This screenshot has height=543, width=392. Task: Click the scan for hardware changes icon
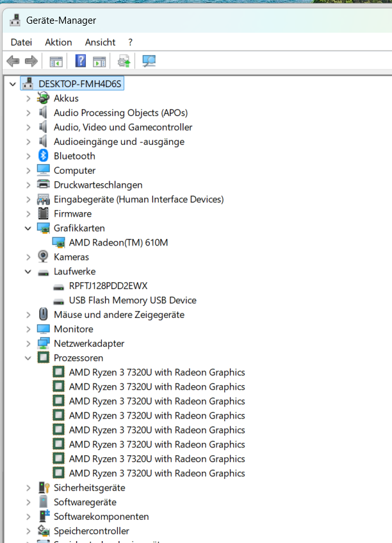pyautogui.click(x=149, y=62)
